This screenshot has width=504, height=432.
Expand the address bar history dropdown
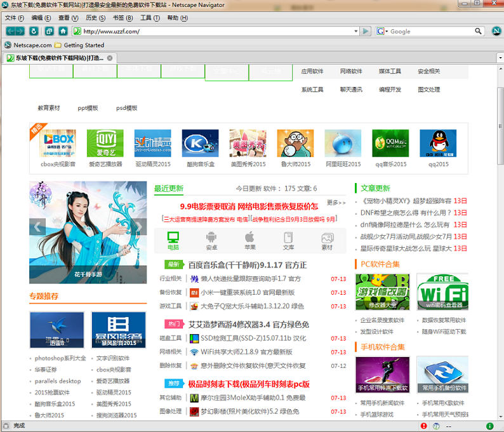click(x=356, y=31)
